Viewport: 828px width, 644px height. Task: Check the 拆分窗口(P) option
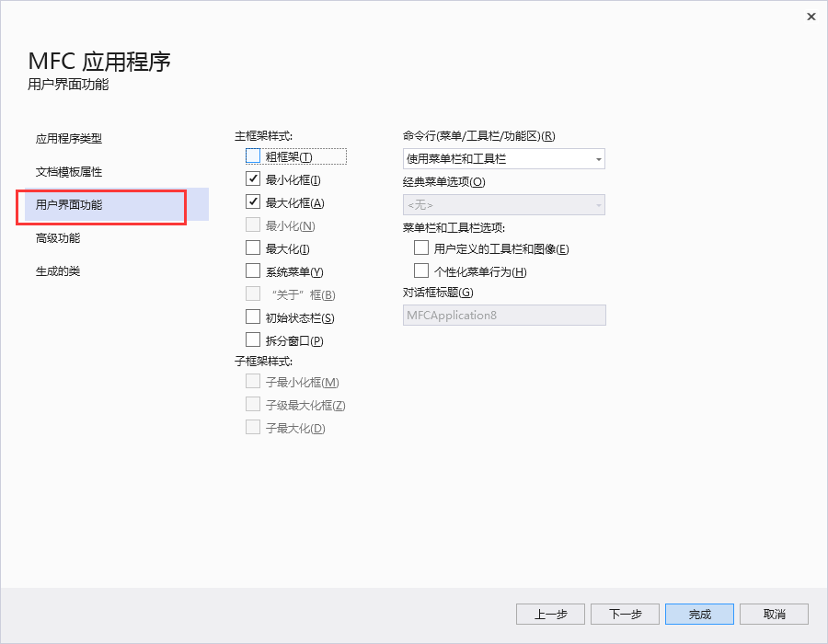(253, 339)
